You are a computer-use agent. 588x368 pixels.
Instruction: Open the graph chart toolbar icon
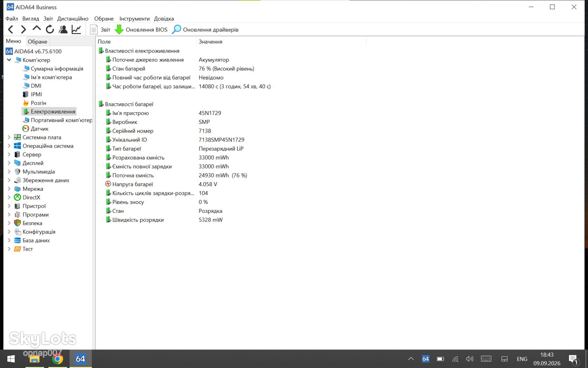click(x=76, y=29)
